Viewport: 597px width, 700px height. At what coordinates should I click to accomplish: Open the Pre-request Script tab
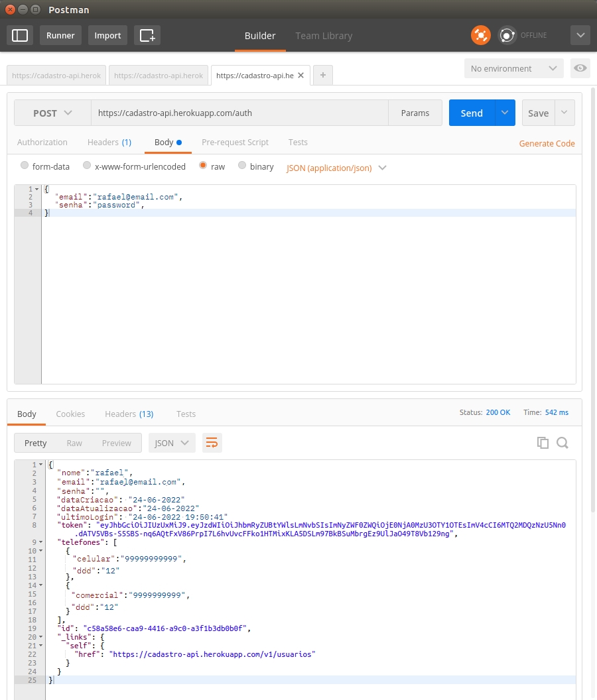(235, 142)
